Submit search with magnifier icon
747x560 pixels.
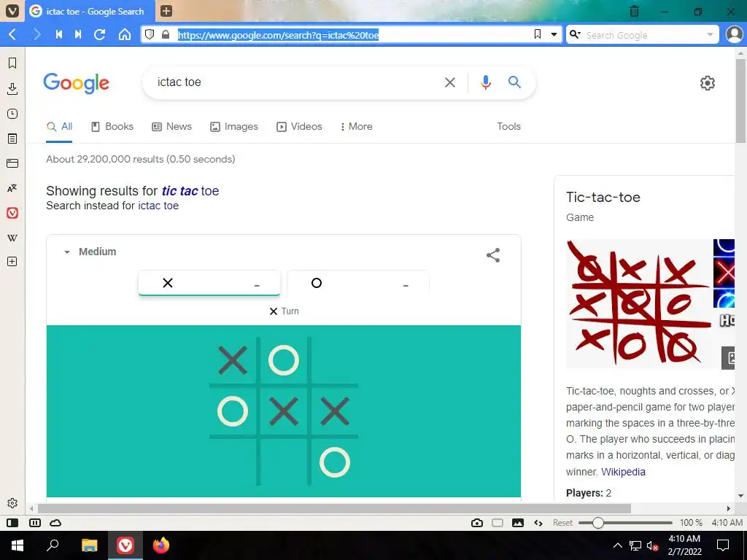click(514, 82)
